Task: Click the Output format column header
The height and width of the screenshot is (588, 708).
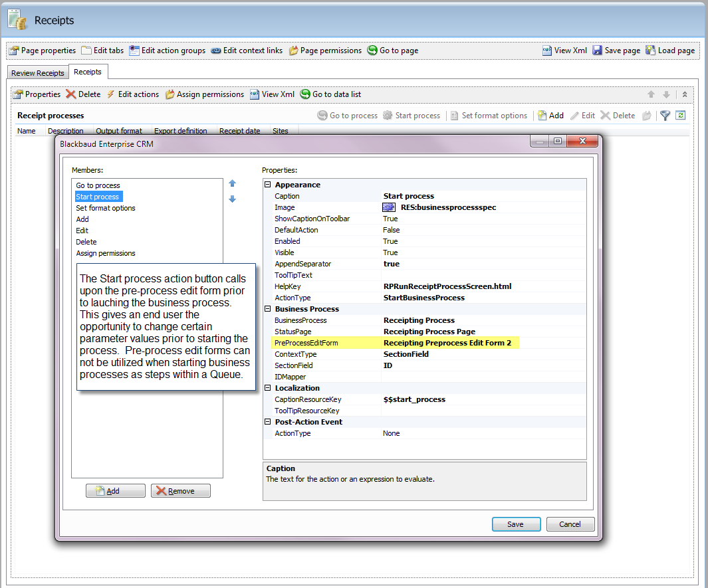Action: (x=119, y=131)
